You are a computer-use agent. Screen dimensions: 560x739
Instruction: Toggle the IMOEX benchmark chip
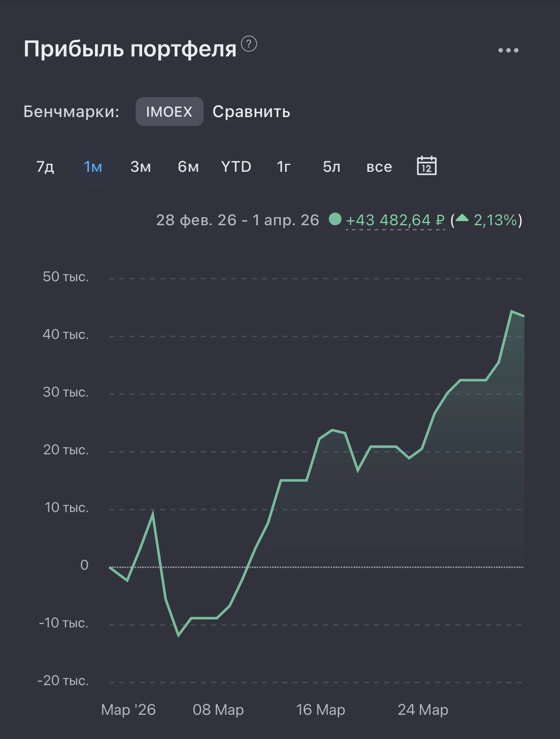pos(169,112)
